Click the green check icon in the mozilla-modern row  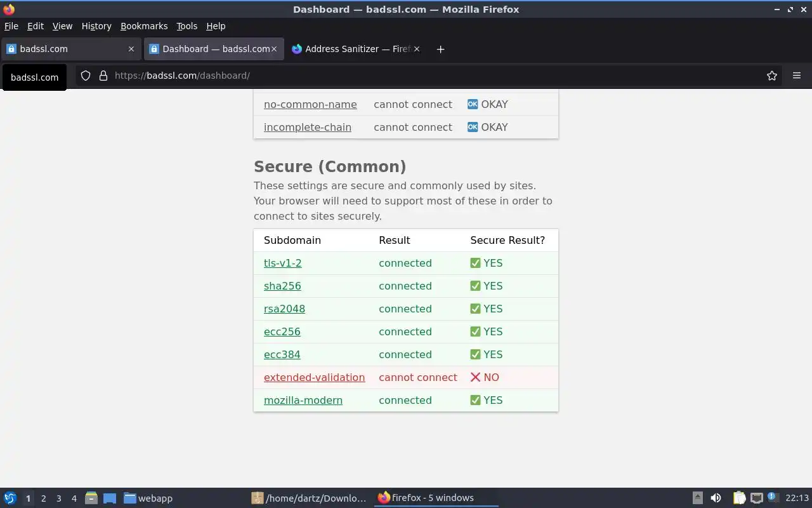tap(475, 400)
